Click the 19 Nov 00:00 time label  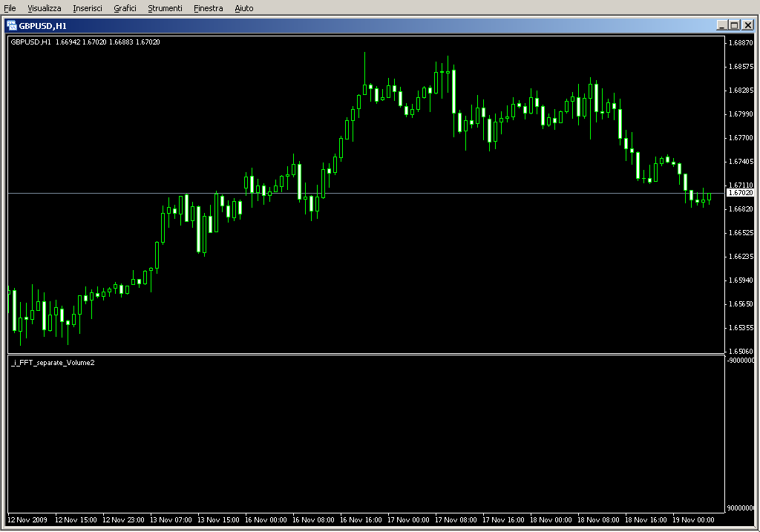click(693, 520)
